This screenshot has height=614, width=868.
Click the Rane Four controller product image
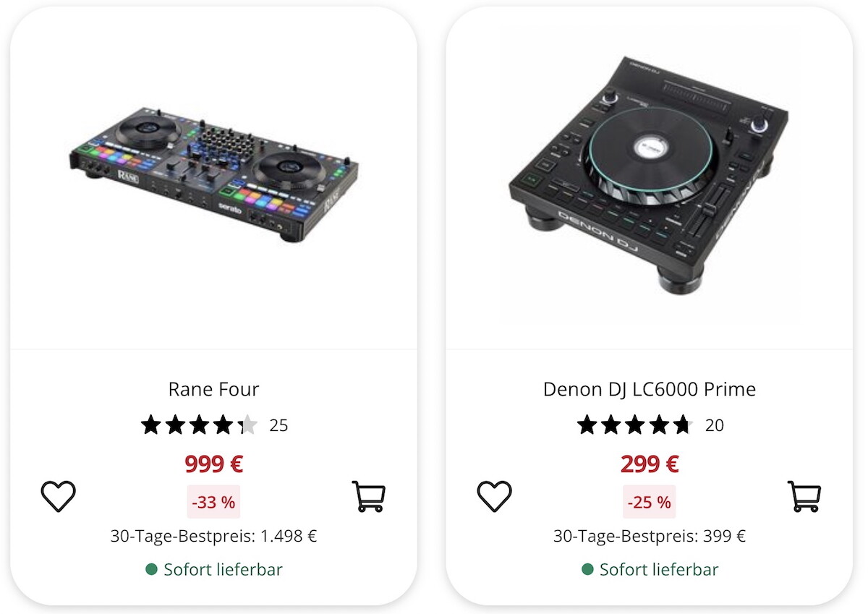click(215, 176)
